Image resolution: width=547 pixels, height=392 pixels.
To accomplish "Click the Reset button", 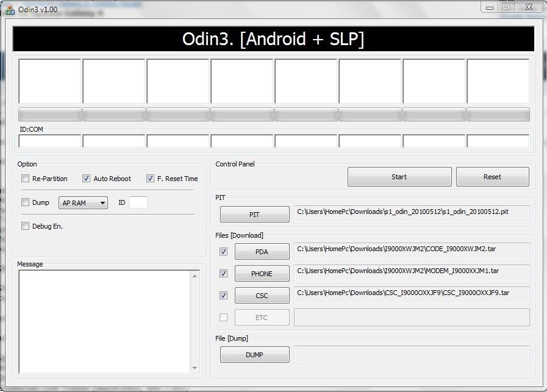I will point(492,177).
